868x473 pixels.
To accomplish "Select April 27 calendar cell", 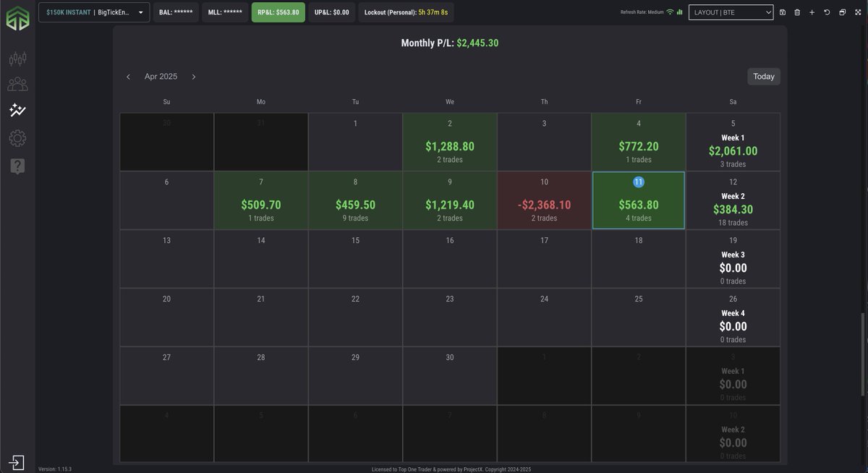I will [167, 376].
